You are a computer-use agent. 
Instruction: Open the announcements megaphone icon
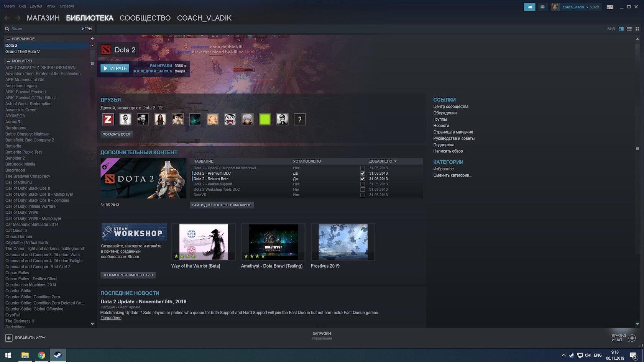click(529, 7)
